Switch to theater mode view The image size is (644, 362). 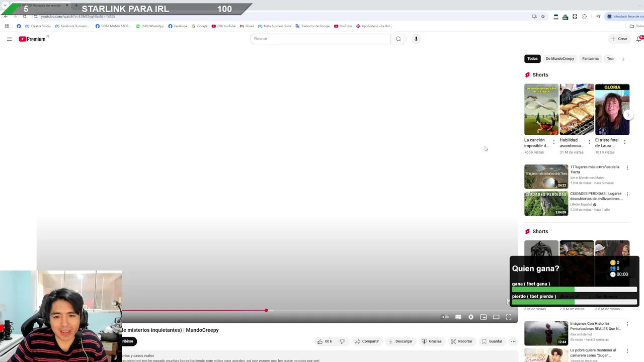(x=496, y=317)
